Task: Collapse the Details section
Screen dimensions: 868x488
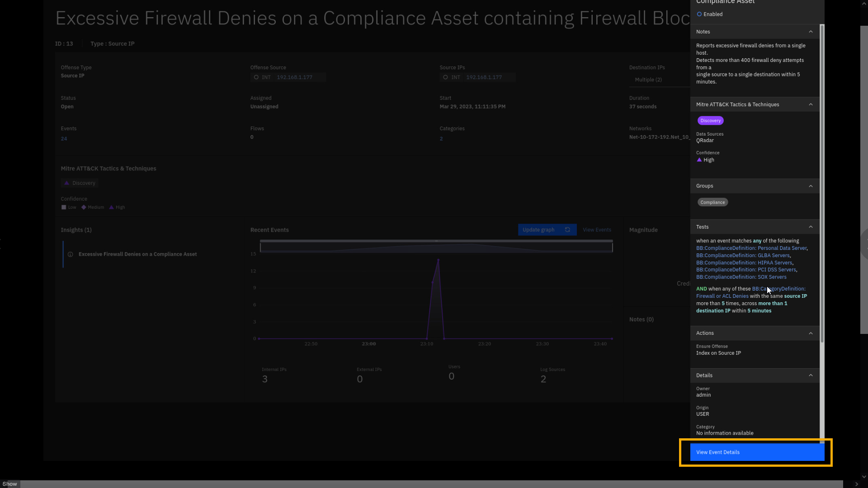Action: (x=811, y=375)
